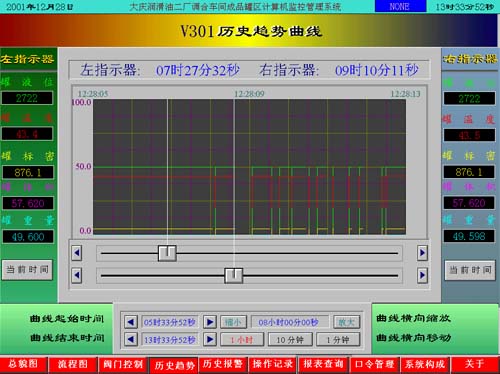Increase the curve start time 05时33分52秒

click(x=210, y=322)
